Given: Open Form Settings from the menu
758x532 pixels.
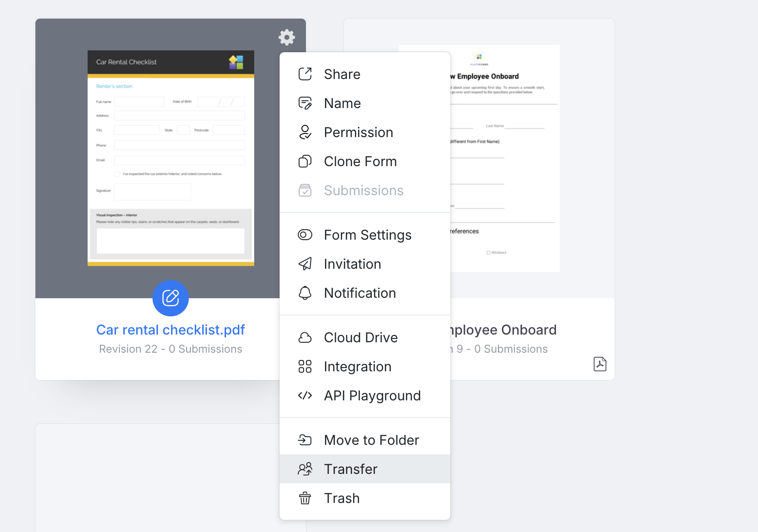Looking at the screenshot, I should point(367,235).
